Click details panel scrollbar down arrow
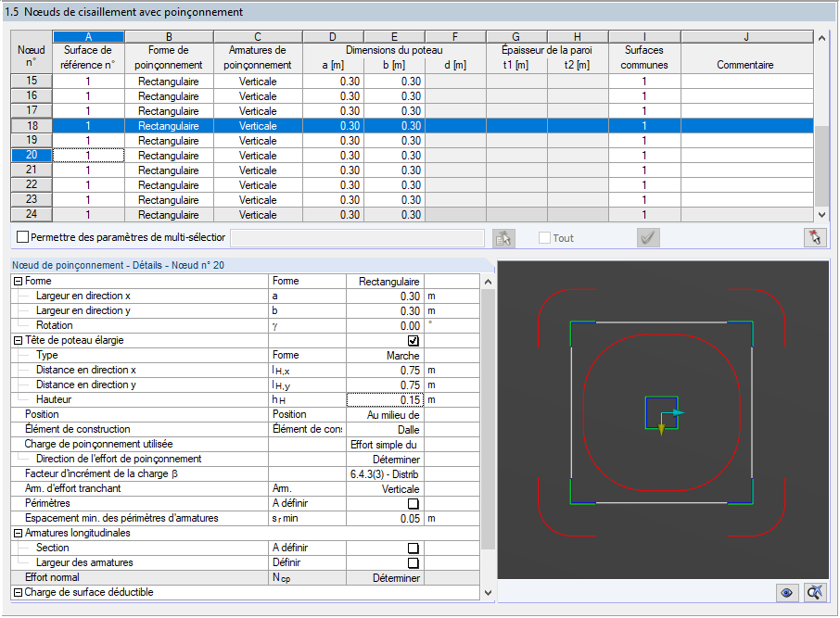This screenshot has height=618, width=840. pos(488,592)
